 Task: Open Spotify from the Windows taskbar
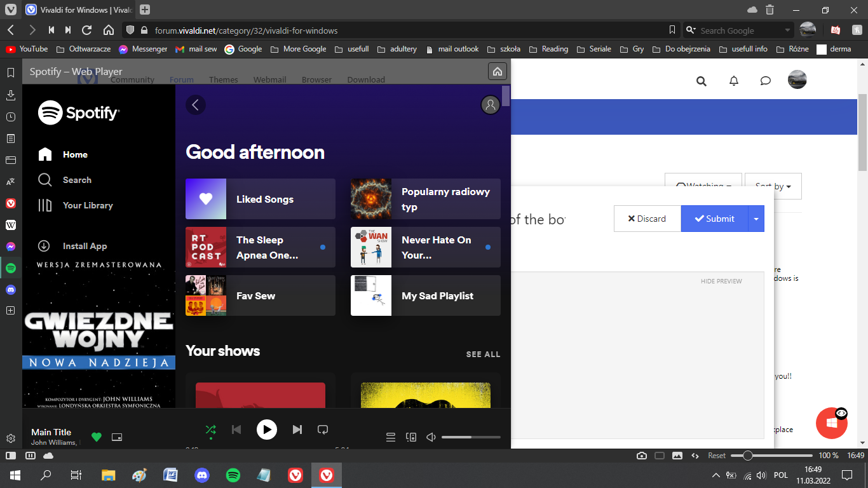(x=233, y=475)
